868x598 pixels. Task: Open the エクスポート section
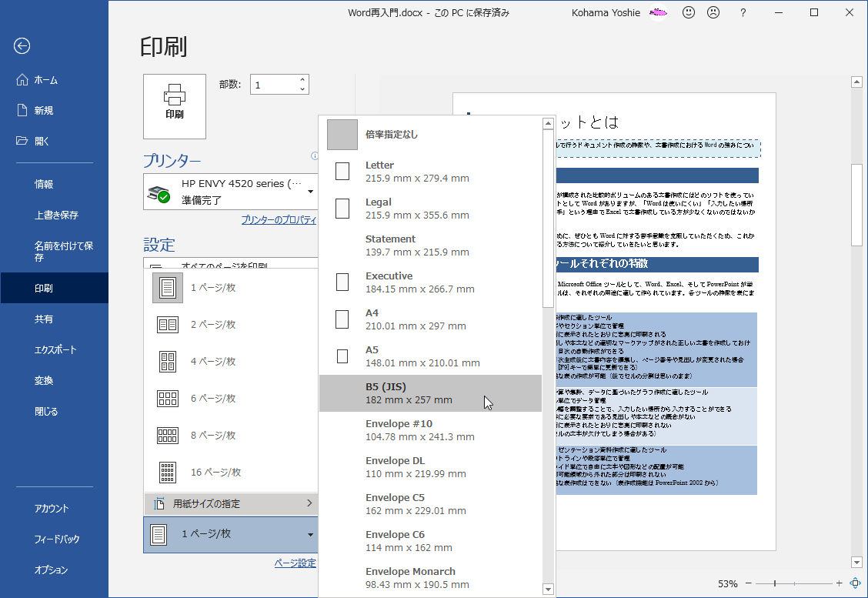click(54, 349)
